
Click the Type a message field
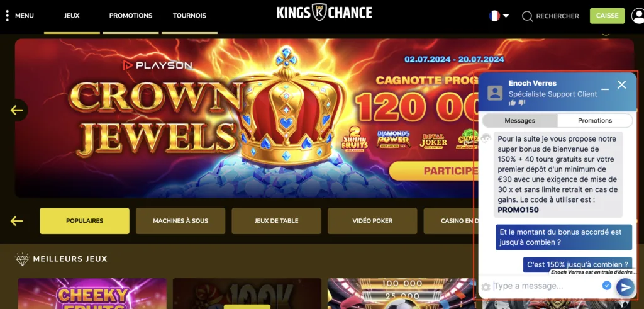[x=545, y=286]
